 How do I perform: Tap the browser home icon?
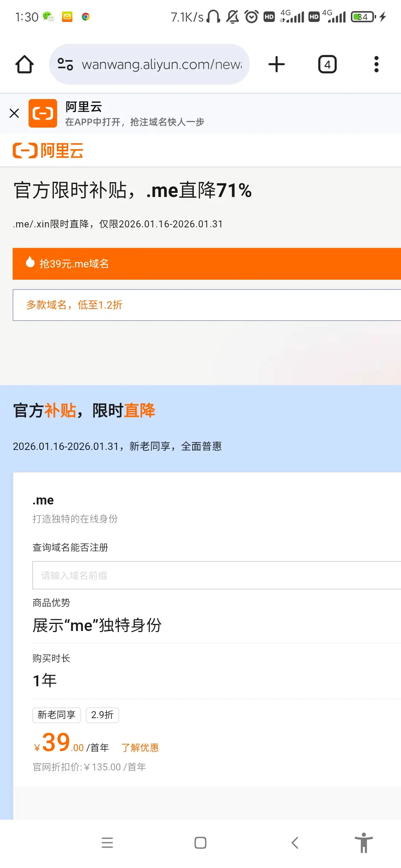pos(25,64)
